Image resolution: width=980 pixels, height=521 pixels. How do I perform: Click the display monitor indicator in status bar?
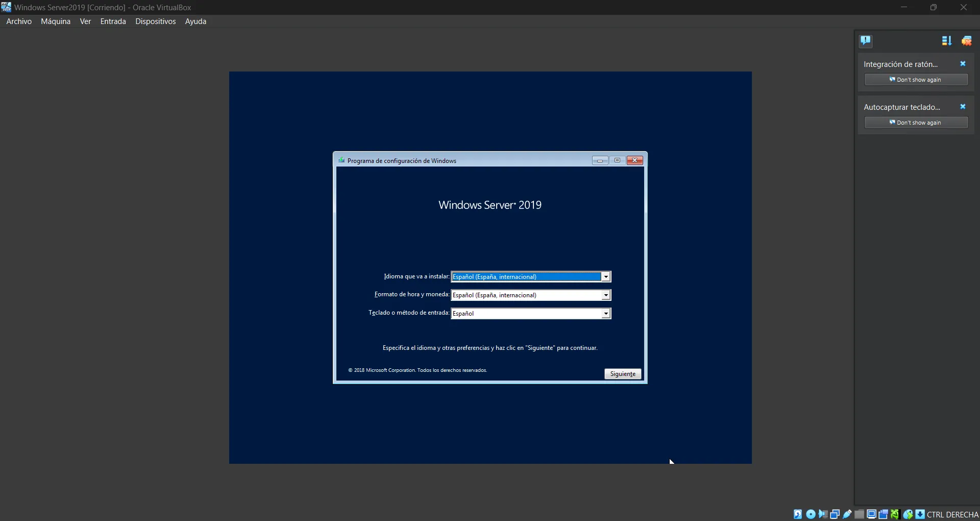871,514
